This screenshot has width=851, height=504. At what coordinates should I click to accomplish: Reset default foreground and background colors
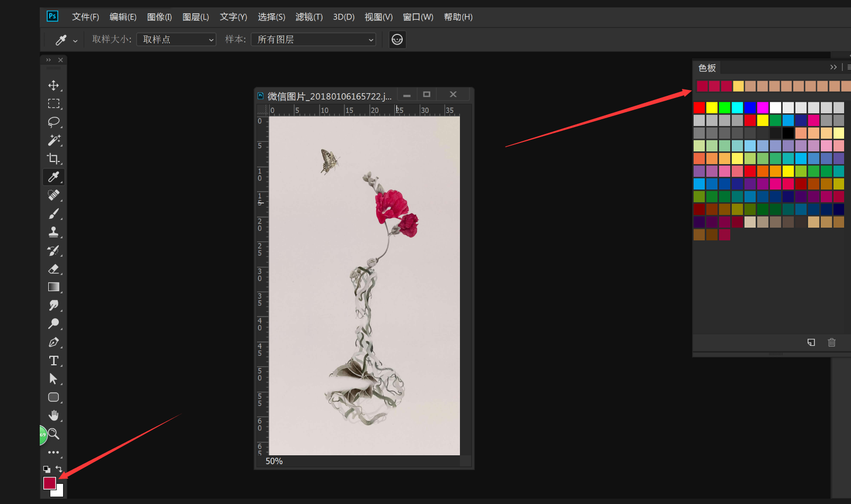[x=47, y=469]
